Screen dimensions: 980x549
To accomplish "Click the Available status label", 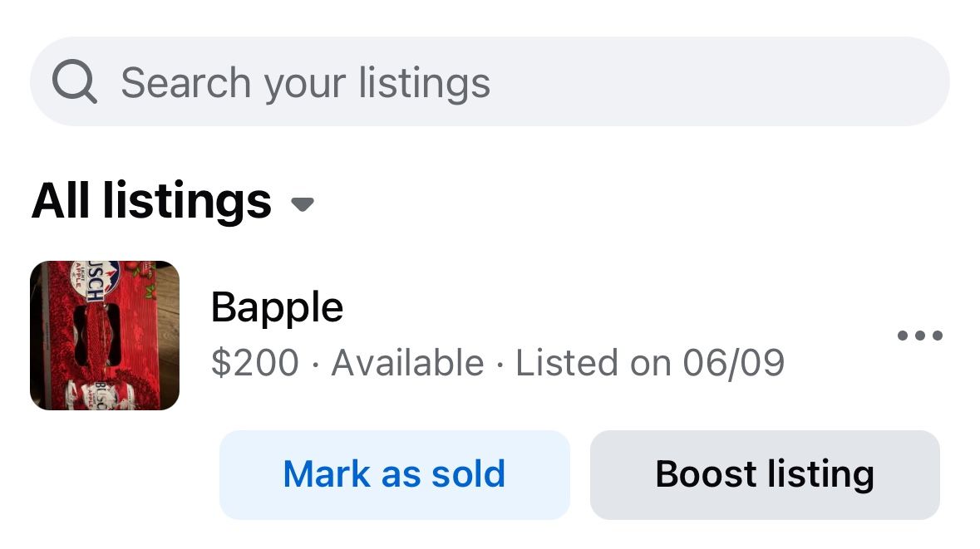I will 407,363.
